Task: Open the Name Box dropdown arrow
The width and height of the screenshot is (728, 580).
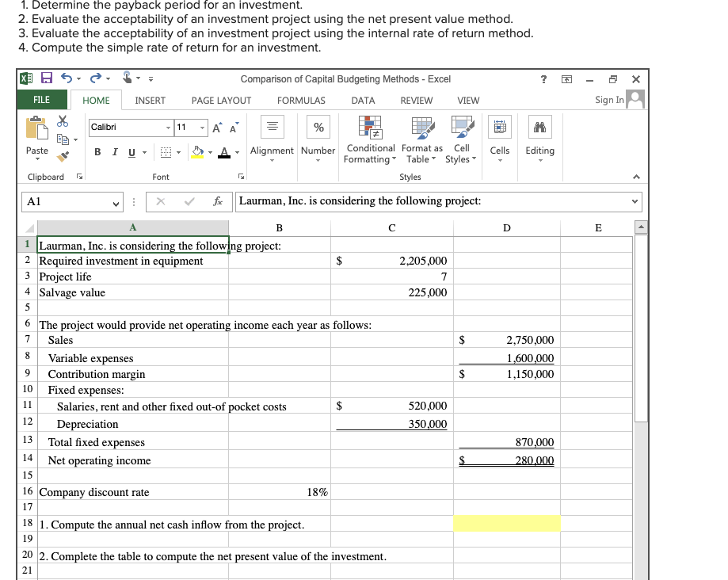Action: 116,203
